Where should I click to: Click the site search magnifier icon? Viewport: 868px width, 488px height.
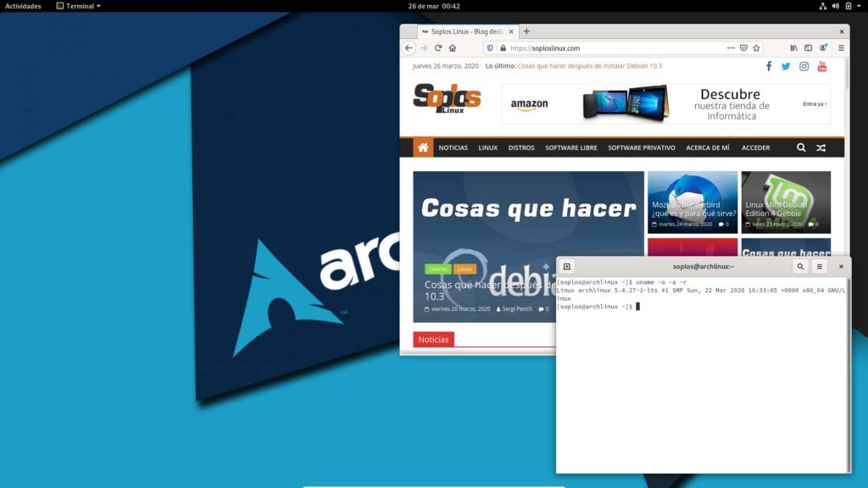[801, 147]
